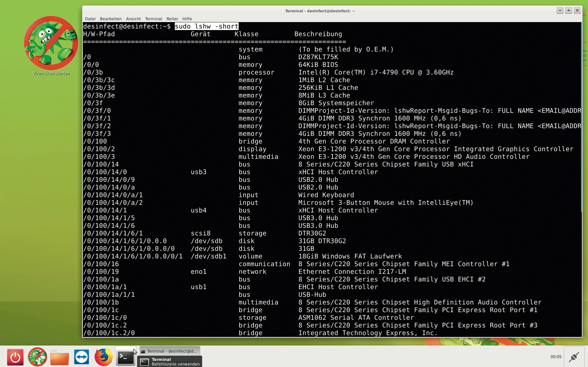Click the clock showing 00:05
The image size is (588, 367).
coord(556,357)
